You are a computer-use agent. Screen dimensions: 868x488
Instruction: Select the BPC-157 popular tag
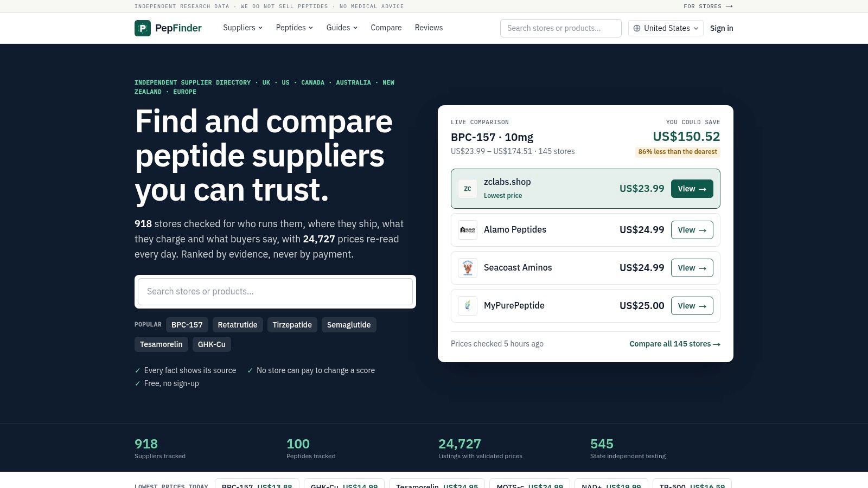click(x=187, y=325)
